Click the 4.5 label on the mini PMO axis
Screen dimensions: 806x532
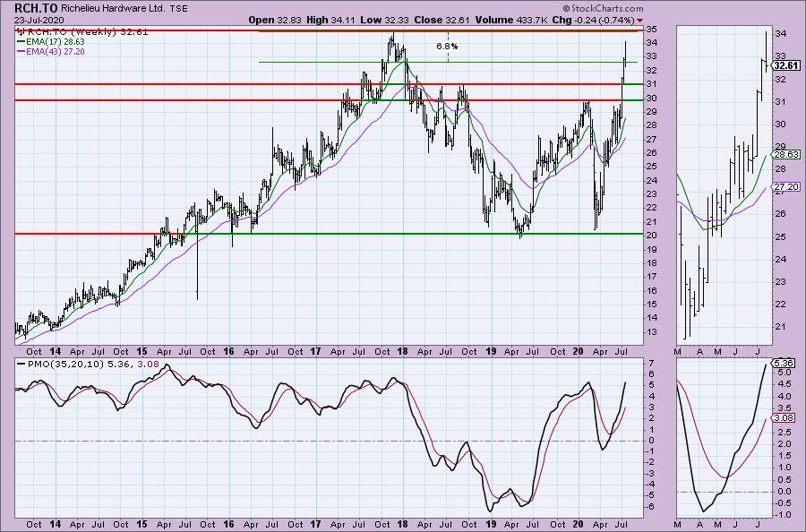click(784, 383)
